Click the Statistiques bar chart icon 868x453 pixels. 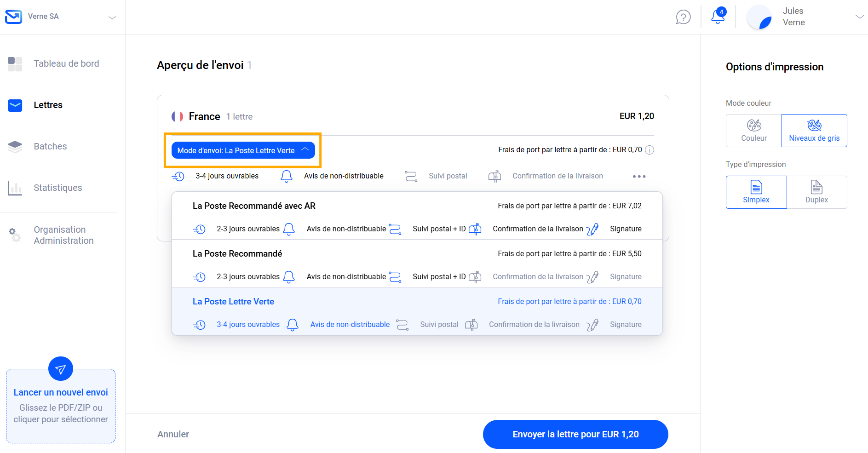pyautogui.click(x=15, y=188)
